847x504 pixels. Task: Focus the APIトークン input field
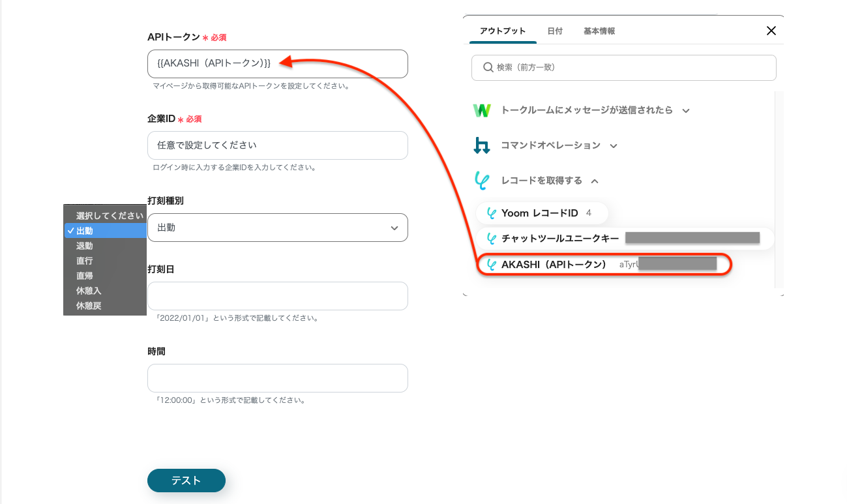click(x=278, y=64)
